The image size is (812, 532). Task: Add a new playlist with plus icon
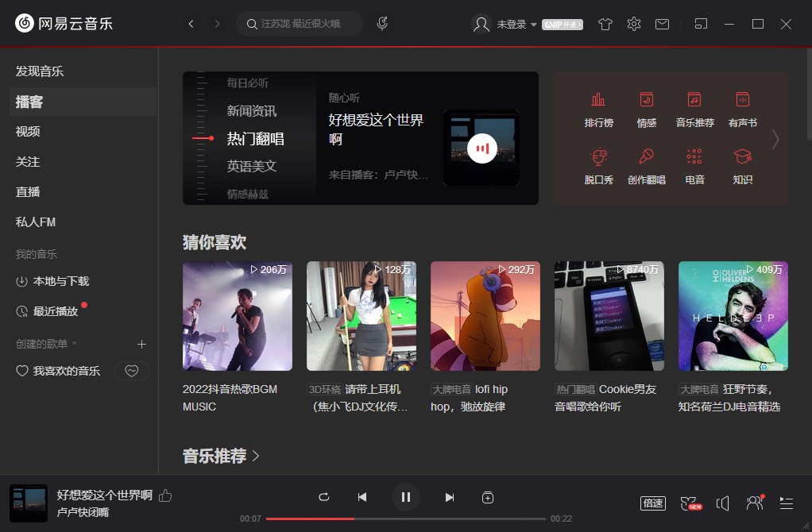point(141,344)
